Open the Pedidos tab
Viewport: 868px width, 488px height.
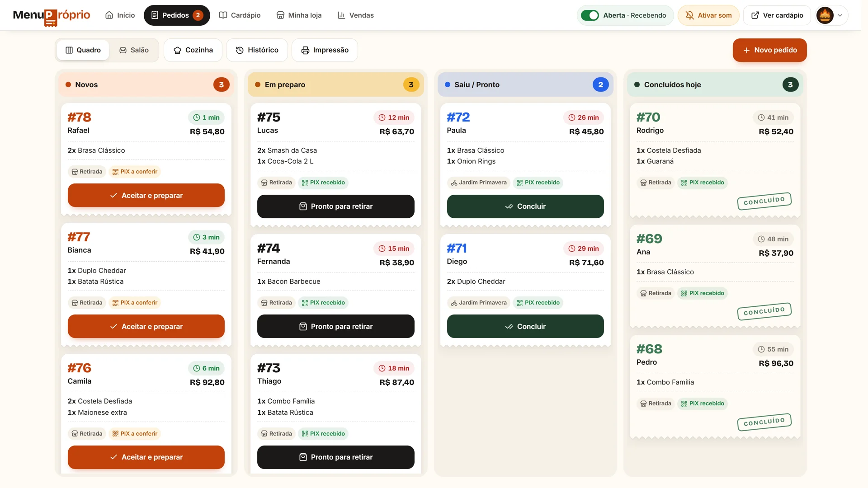click(x=177, y=15)
